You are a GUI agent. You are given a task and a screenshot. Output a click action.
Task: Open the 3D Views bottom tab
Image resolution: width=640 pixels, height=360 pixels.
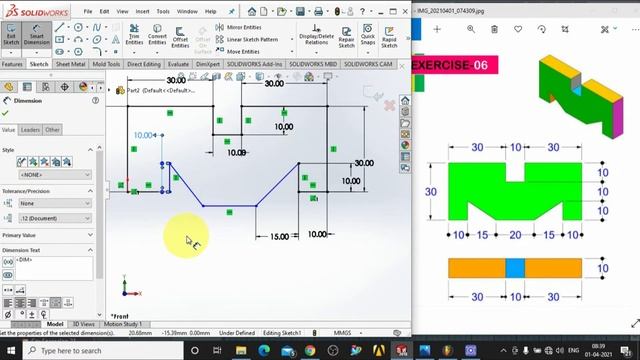click(84, 324)
